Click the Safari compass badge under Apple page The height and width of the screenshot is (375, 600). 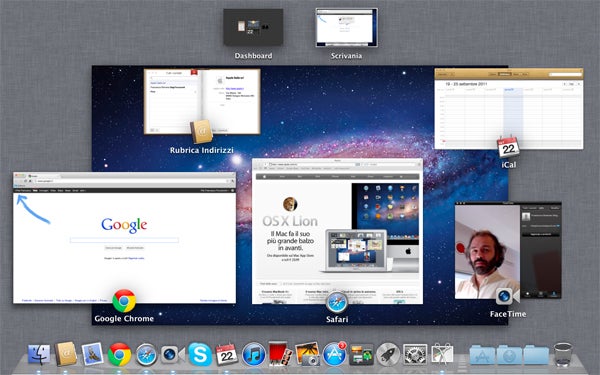337,302
